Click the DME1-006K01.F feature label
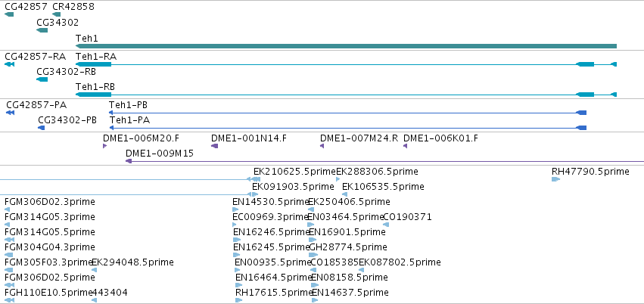This screenshot has height=304, width=644. pyautogui.click(x=440, y=138)
